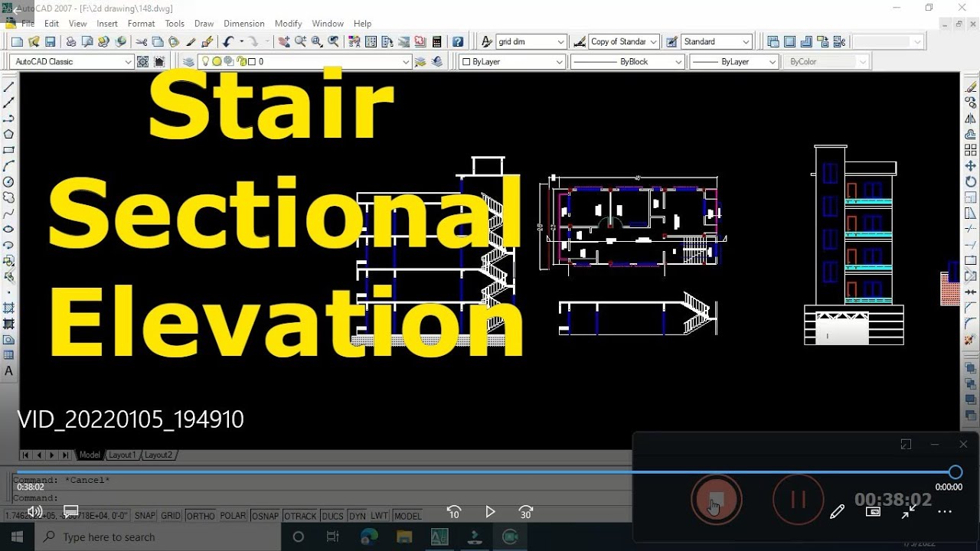
Task: Save the drawing with the floppy icon
Action: 51,42
